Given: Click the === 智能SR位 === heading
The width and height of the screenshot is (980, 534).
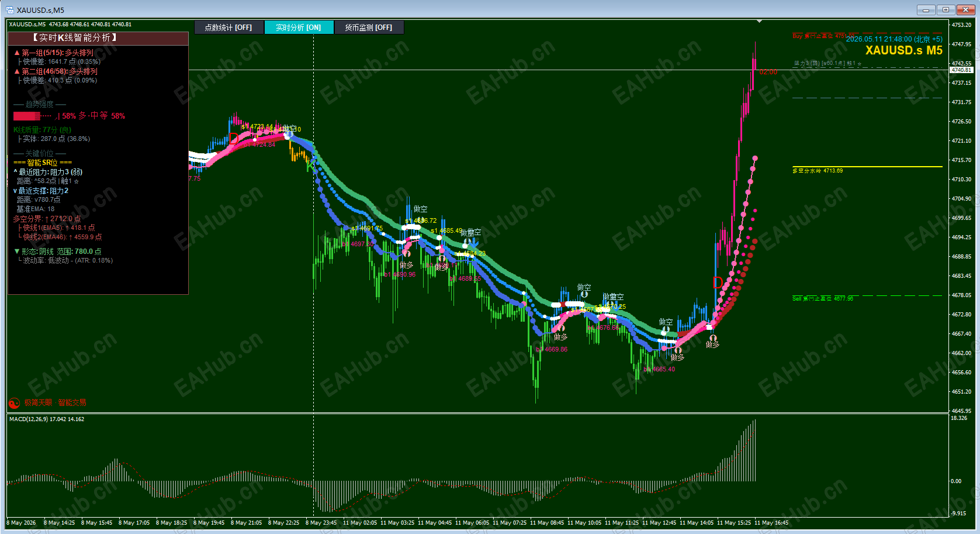Looking at the screenshot, I should point(43,163).
